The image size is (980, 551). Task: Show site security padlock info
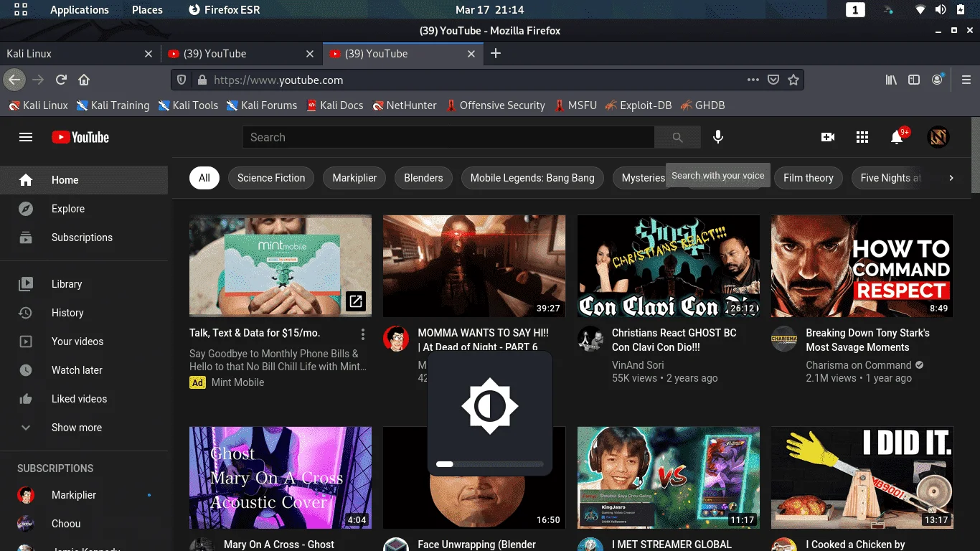pos(202,80)
